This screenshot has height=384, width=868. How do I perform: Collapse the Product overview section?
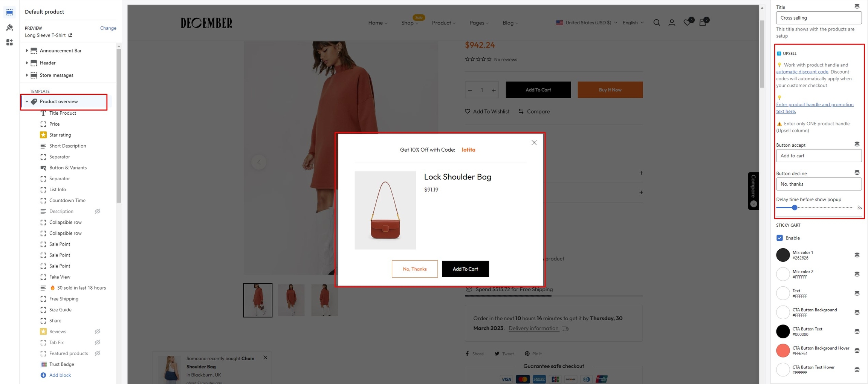[27, 101]
